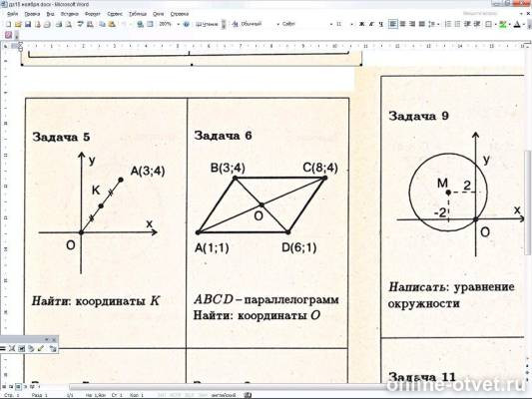Toggle underline formatting Ч
The height and width of the screenshot is (399, 532).
click(381, 24)
